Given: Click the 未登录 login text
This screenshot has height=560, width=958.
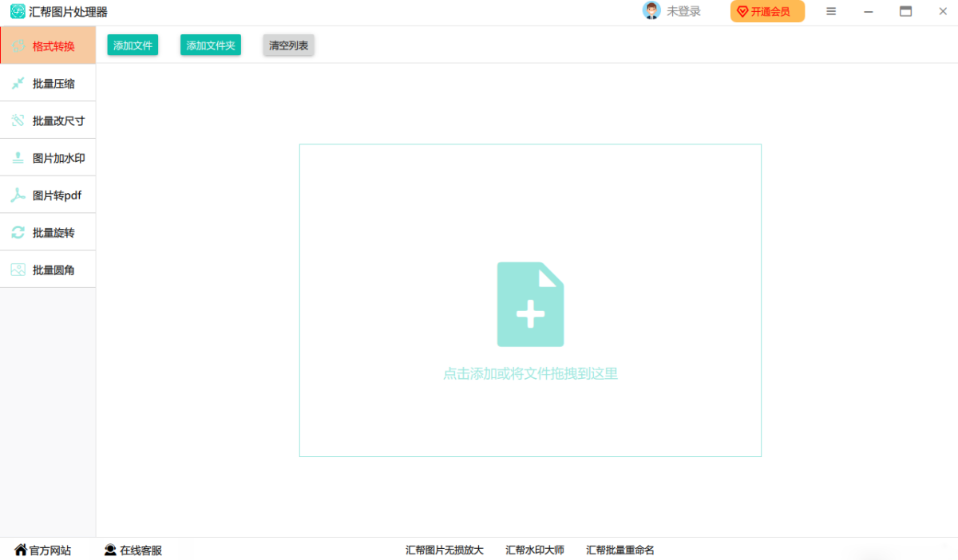Looking at the screenshot, I should [683, 11].
